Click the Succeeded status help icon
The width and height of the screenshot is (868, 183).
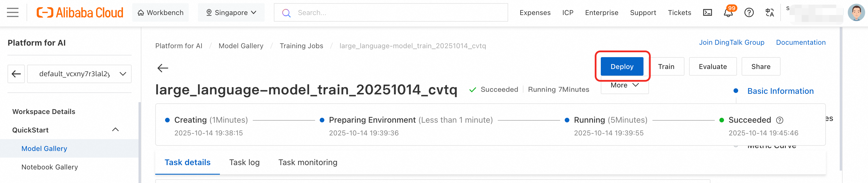pos(779,120)
